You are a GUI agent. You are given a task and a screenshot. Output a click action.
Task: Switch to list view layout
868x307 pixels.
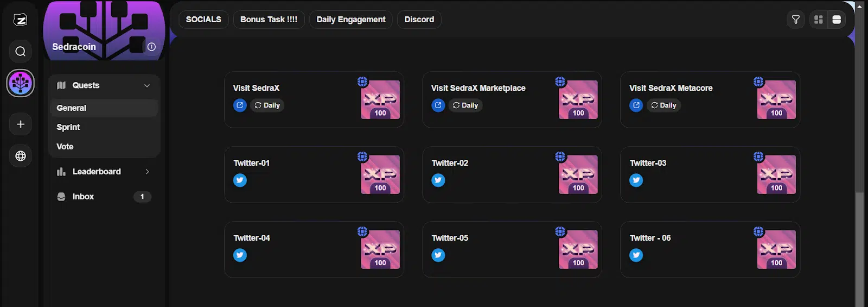837,20
